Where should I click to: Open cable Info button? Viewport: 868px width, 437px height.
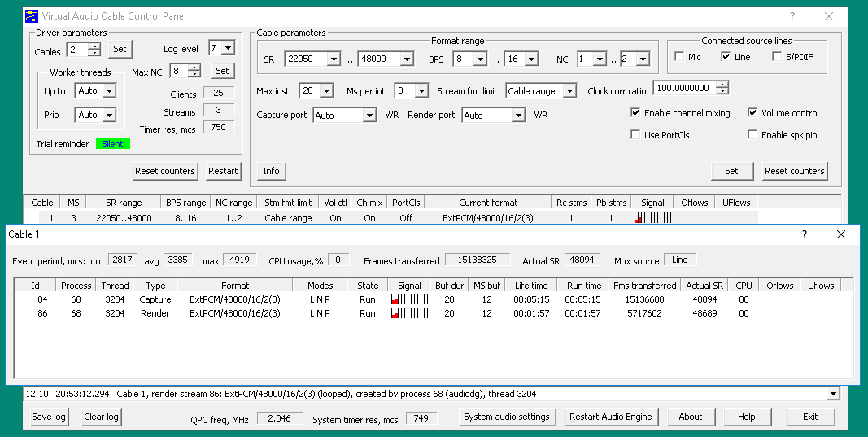coord(271,171)
